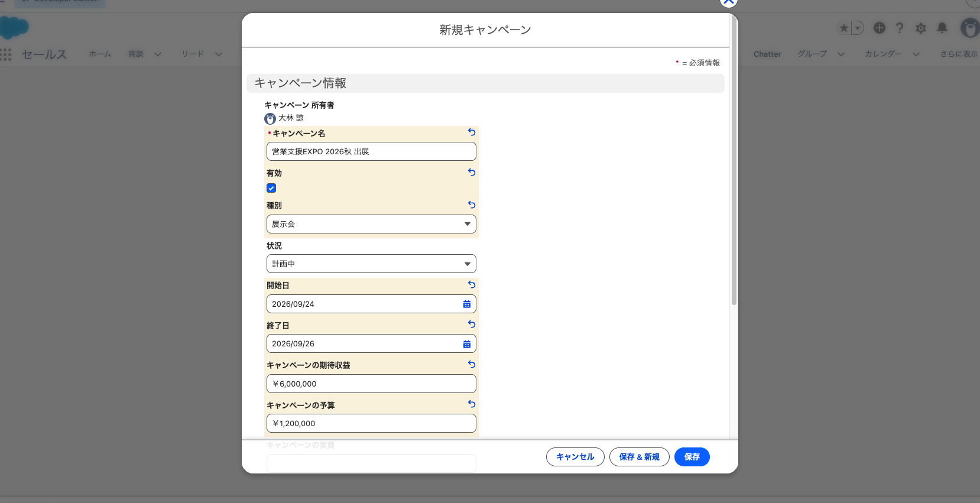The width and height of the screenshot is (980, 503).
Task: Go to the 商談 tab
Action: tap(136, 54)
